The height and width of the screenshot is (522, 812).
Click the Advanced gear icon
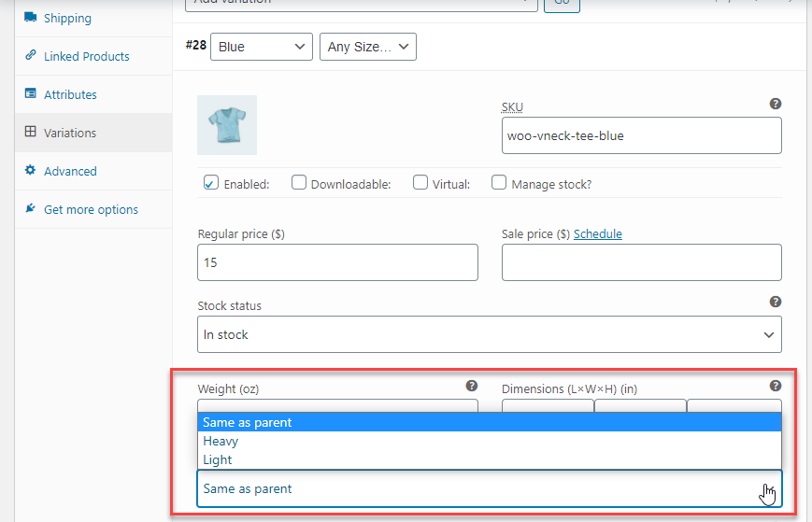[x=31, y=170]
